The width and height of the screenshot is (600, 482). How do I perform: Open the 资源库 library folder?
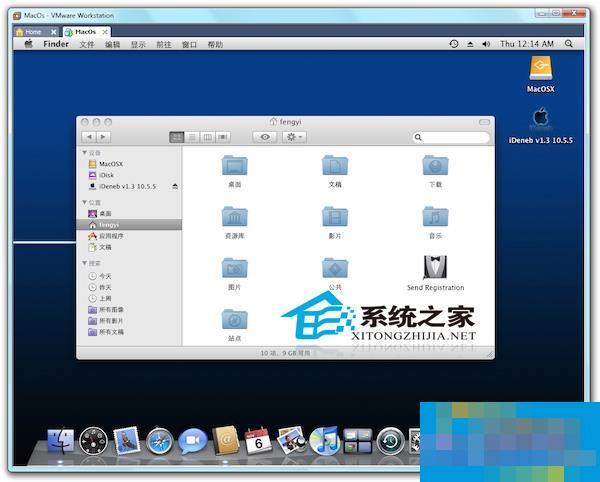coord(235,217)
